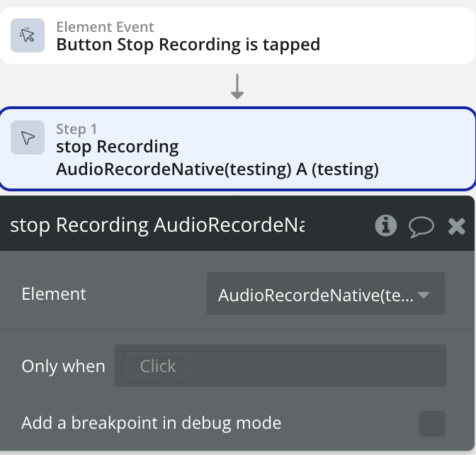This screenshot has height=455, width=476.
Task: Click the Element Event trigger icon
Action: tap(28, 35)
